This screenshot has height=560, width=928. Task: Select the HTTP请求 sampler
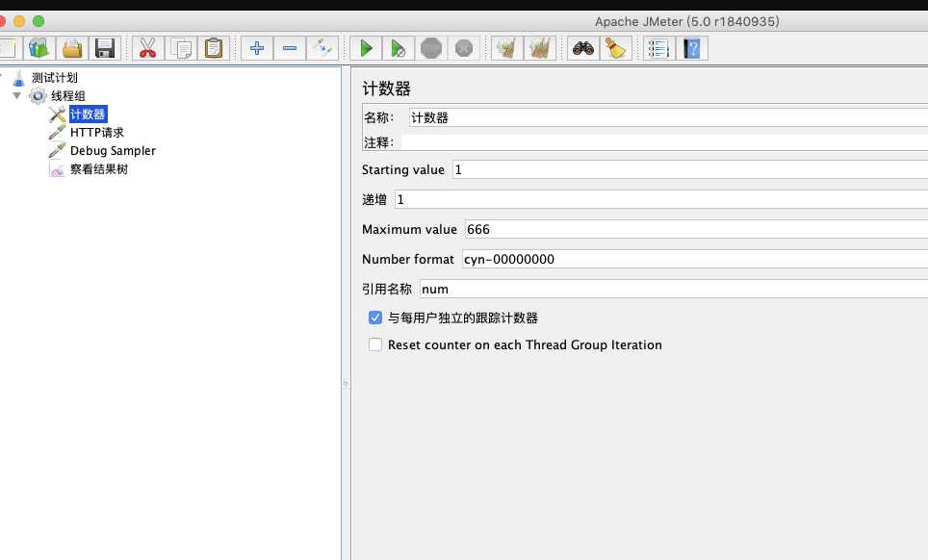(97, 133)
